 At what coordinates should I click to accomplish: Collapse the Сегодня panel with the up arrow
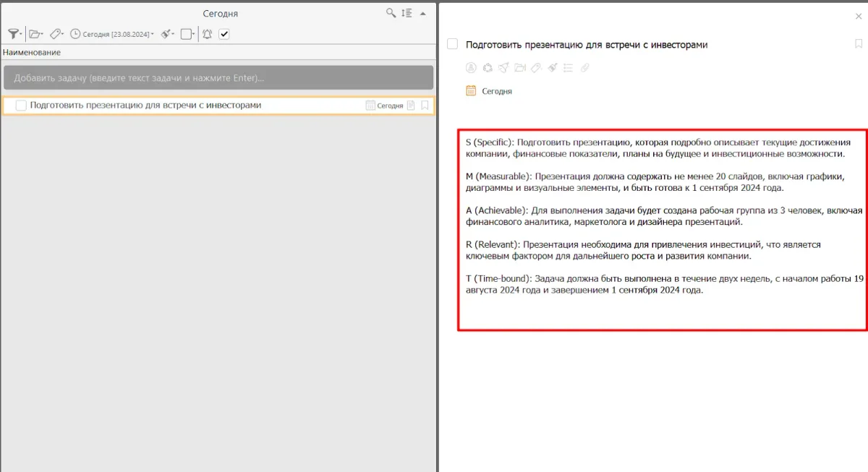pyautogui.click(x=423, y=13)
